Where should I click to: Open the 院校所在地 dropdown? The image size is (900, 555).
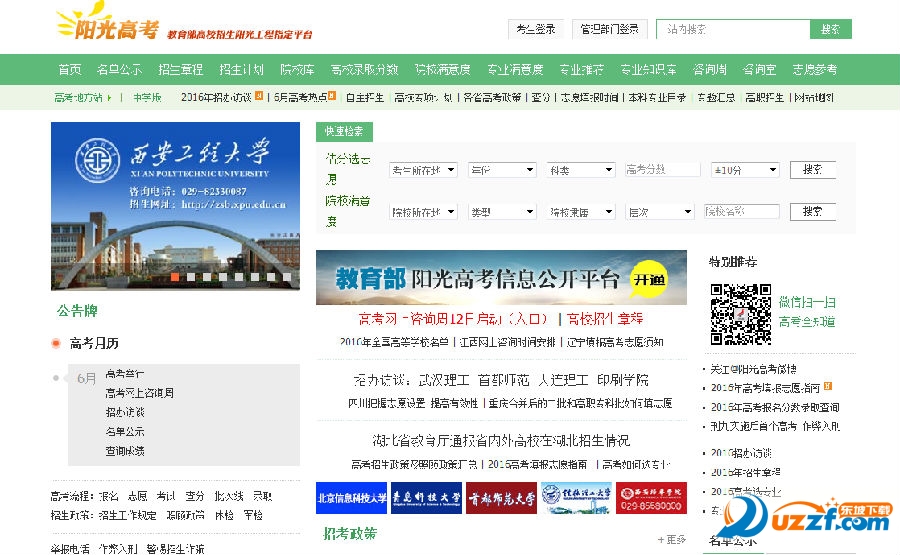tap(423, 212)
